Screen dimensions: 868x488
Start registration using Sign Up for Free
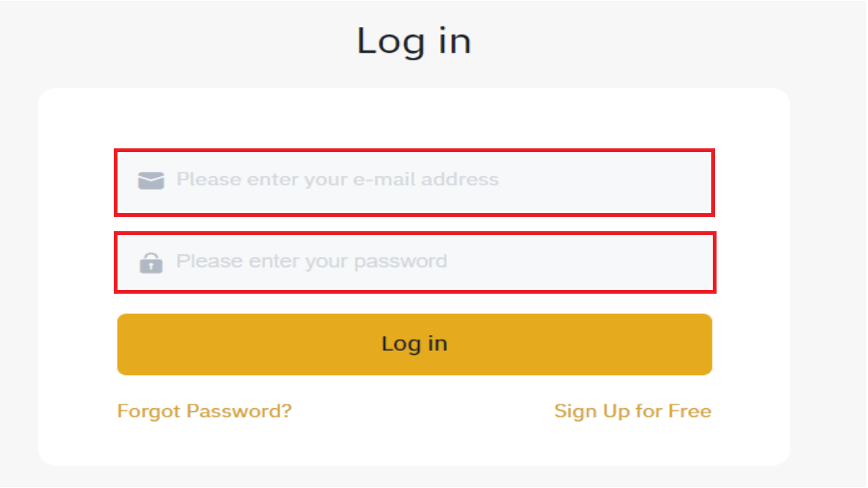(633, 410)
